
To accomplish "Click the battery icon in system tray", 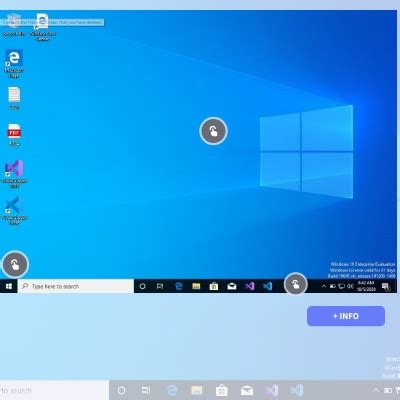I will pos(333,286).
